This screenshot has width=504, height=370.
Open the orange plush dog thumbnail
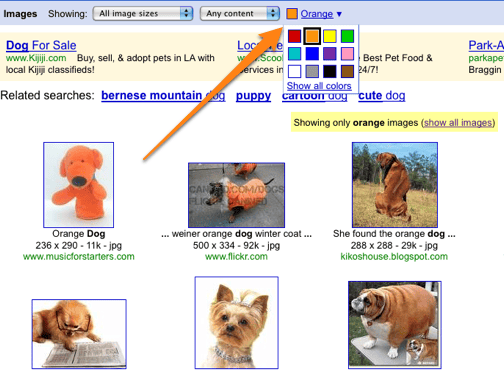tap(78, 185)
